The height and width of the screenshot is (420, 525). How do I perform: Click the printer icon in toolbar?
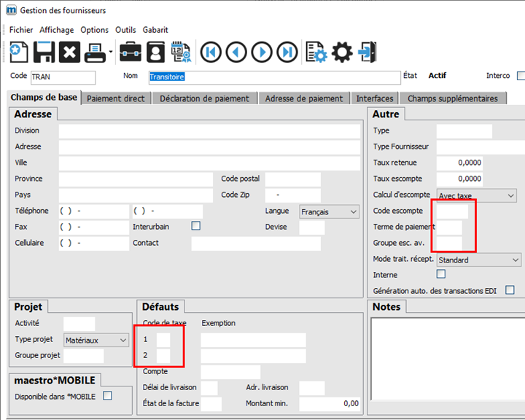click(x=96, y=52)
